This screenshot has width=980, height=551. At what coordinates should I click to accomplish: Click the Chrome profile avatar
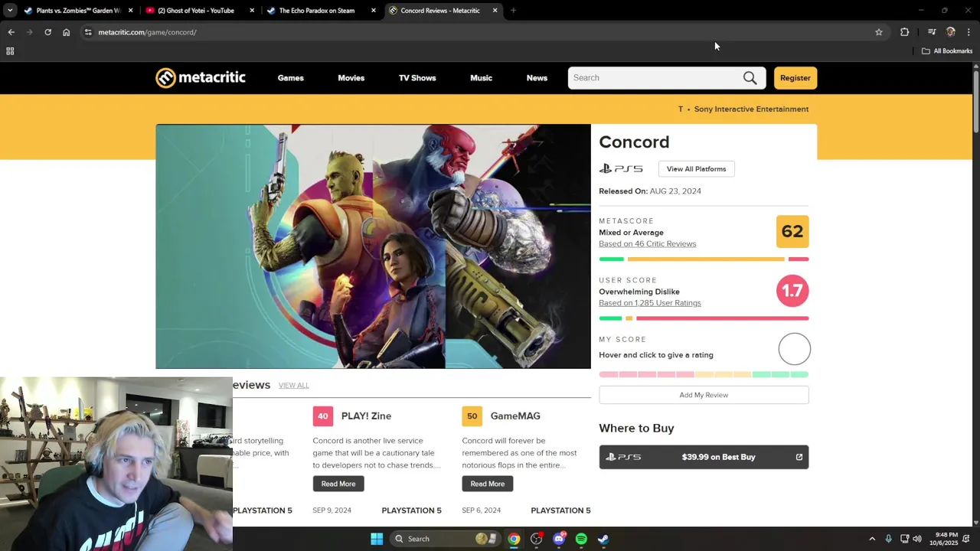tap(951, 32)
